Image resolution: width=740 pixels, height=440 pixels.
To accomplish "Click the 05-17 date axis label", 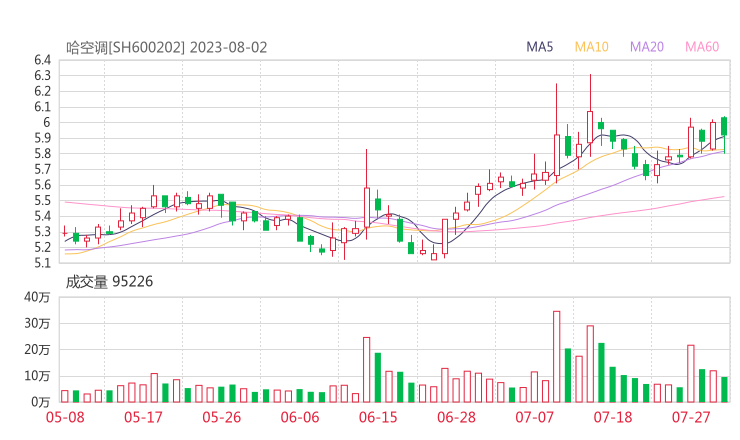I will coord(143,417).
